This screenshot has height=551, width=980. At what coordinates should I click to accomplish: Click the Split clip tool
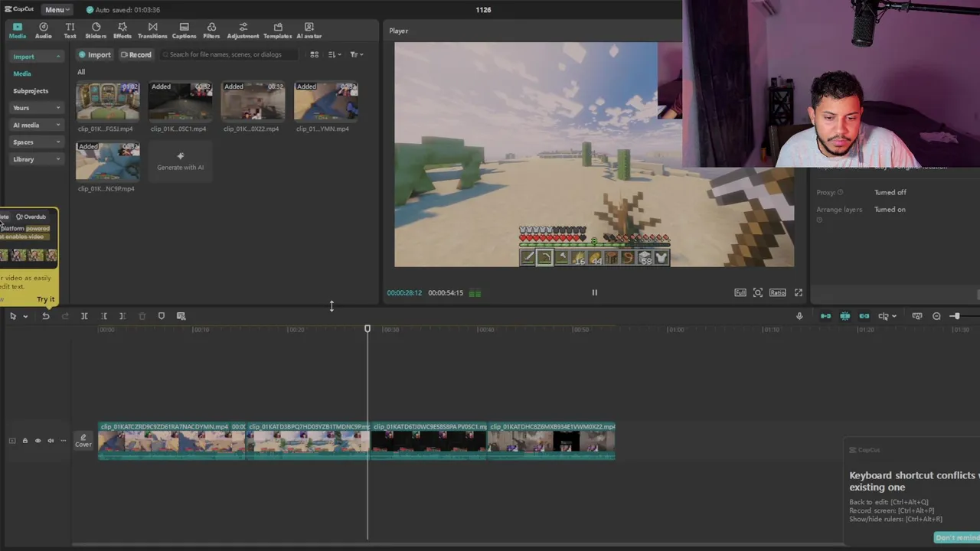click(84, 316)
